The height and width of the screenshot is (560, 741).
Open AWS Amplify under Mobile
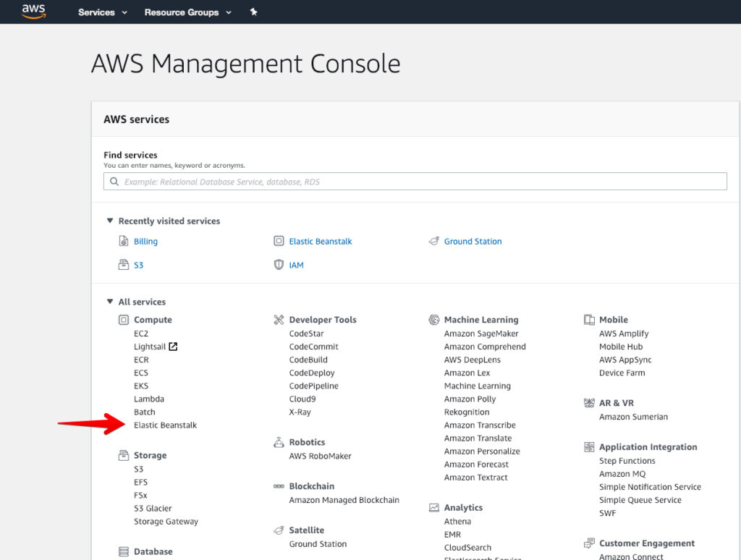[x=624, y=333]
